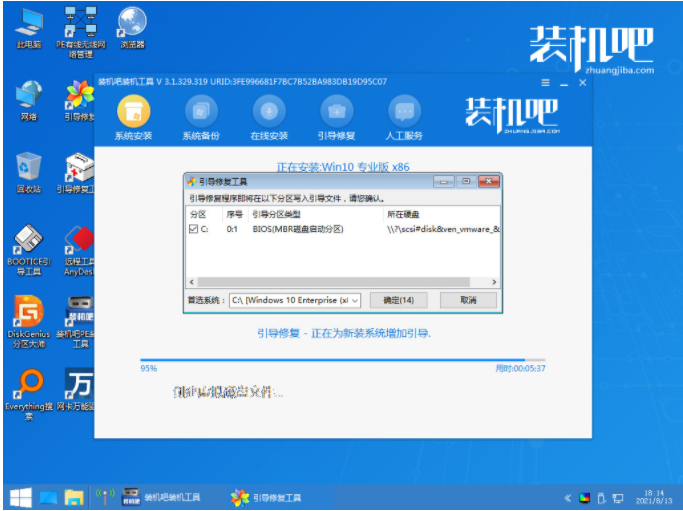Click the wireless network taskbar icon
Image resolution: width=683 pixels, height=511 pixels.
(x=105, y=497)
